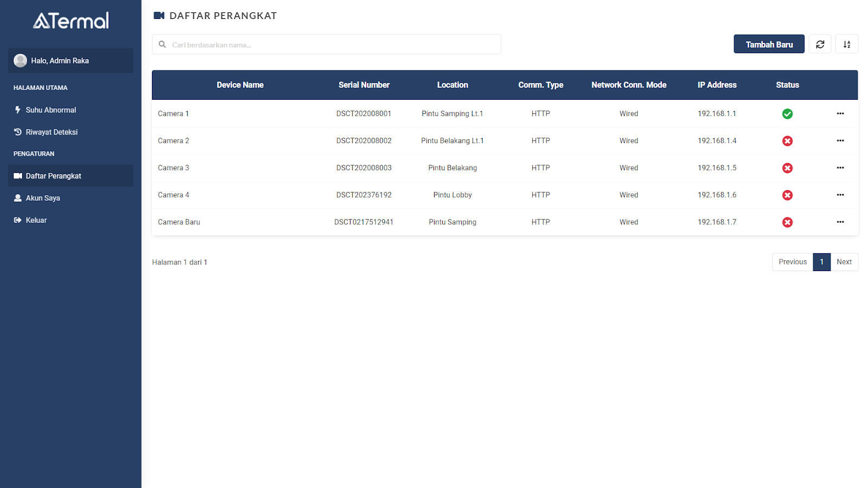Click the Next pagination button
868x488 pixels.
point(844,262)
